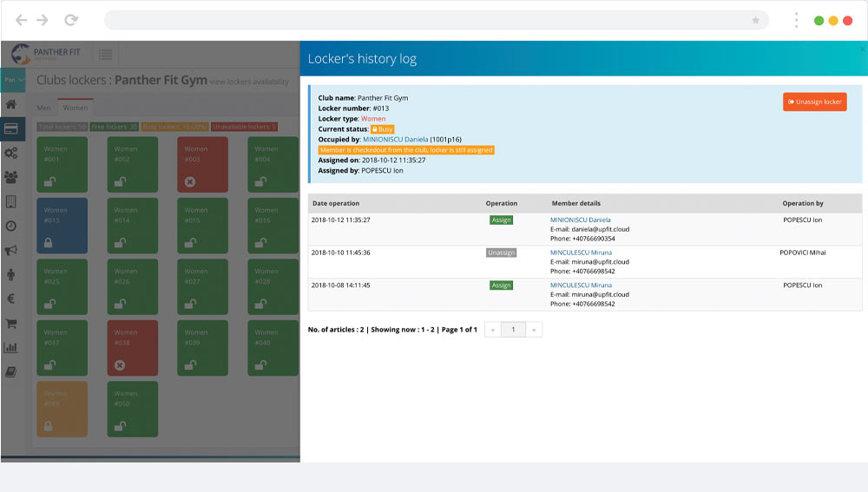Select the unavailable Women #003 locker tile
This screenshot has height=492, width=868.
coord(202,164)
